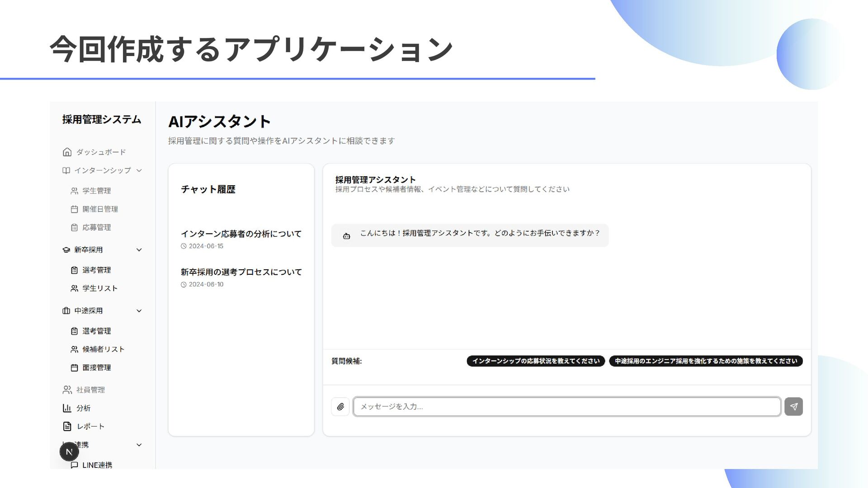This screenshot has height=488, width=868.
Task: Click the 社員管理 people icon
Action: coord(67,389)
